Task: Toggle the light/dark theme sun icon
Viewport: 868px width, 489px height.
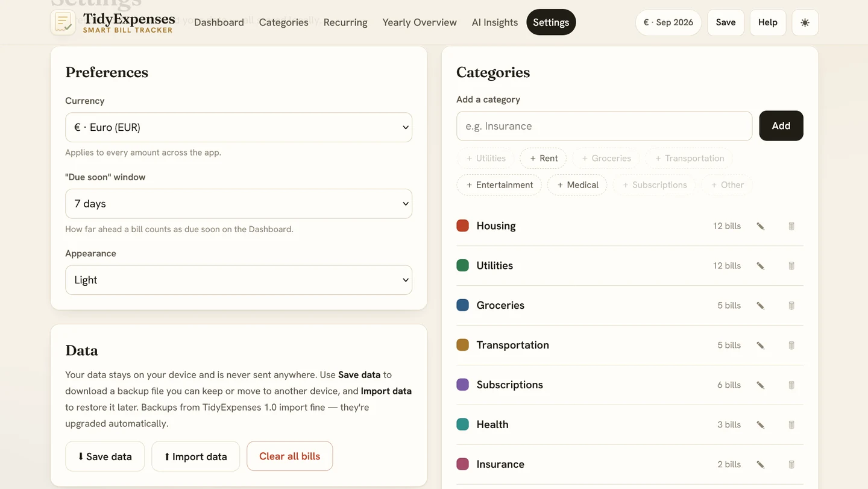Action: [x=805, y=22]
